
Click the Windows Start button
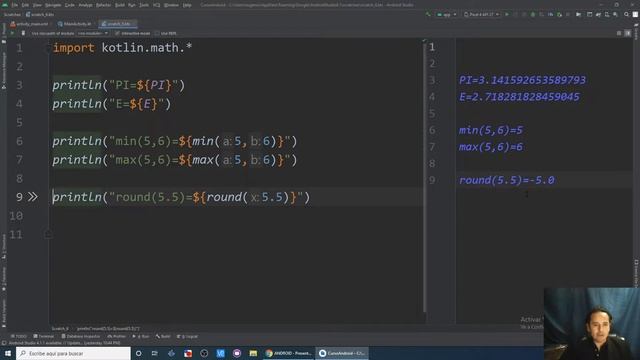(x=8, y=353)
